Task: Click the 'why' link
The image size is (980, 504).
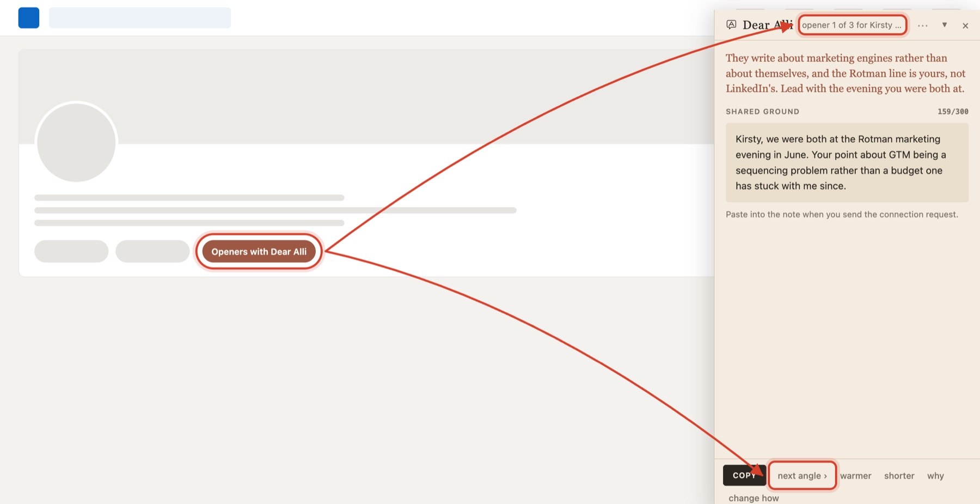Action: [935, 476]
